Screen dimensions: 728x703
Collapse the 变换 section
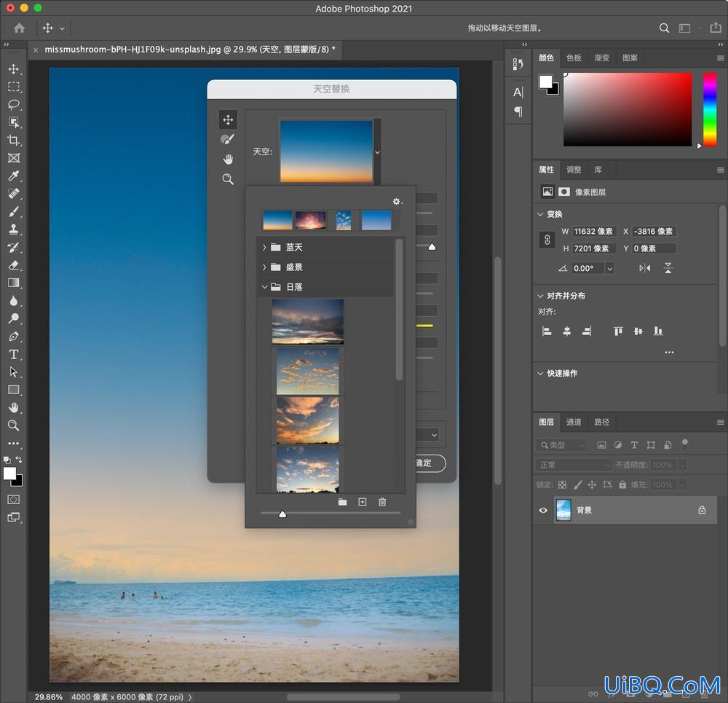click(x=540, y=214)
